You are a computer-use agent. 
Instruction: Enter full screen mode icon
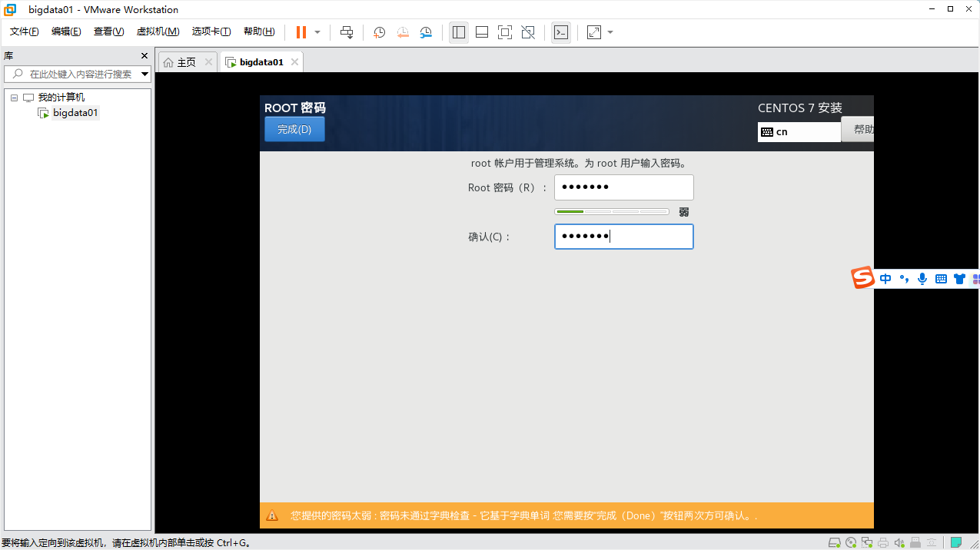click(x=505, y=32)
